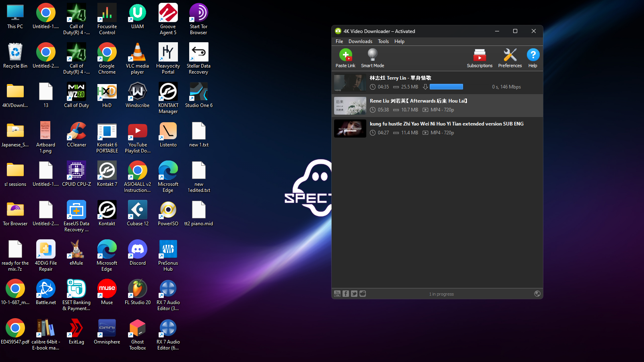
Task: Launch Windscribe VPN shortcut
Action: coord(138,96)
